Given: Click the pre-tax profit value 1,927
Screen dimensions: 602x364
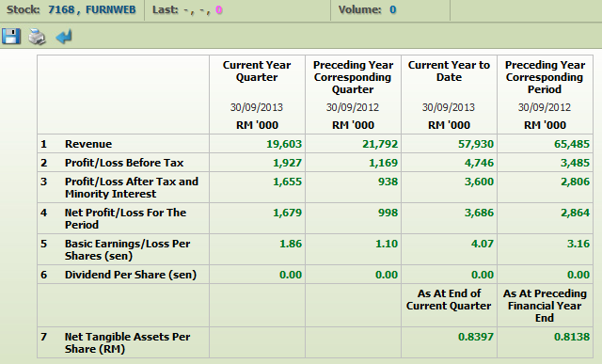Looking at the screenshot, I should pos(288,163).
